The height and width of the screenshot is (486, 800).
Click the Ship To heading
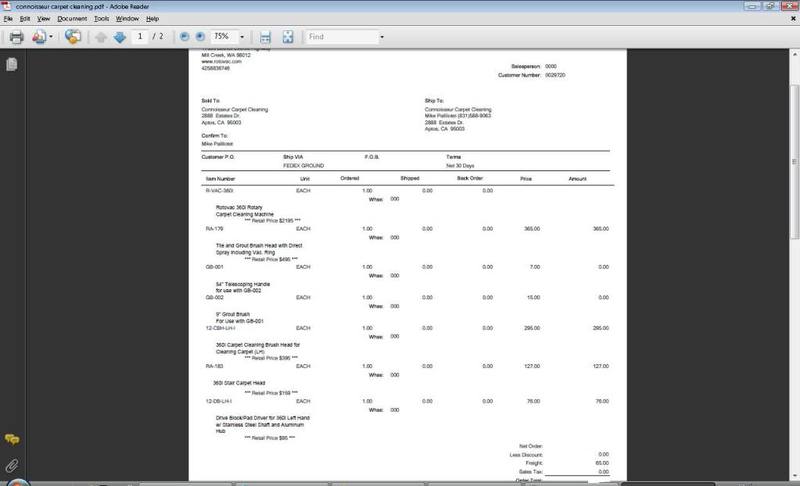[x=434, y=101]
